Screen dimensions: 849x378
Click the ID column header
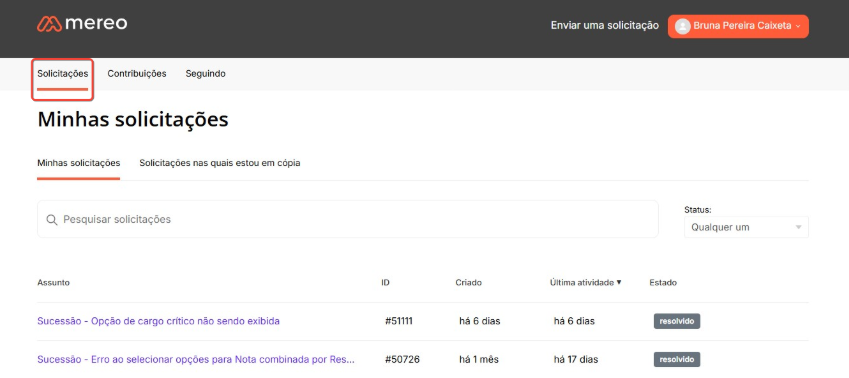click(386, 283)
